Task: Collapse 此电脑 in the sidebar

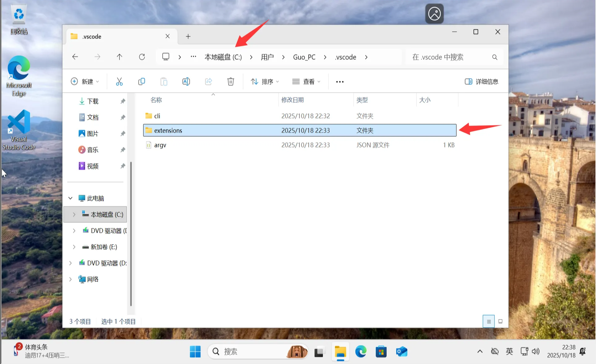Action: tap(70, 198)
